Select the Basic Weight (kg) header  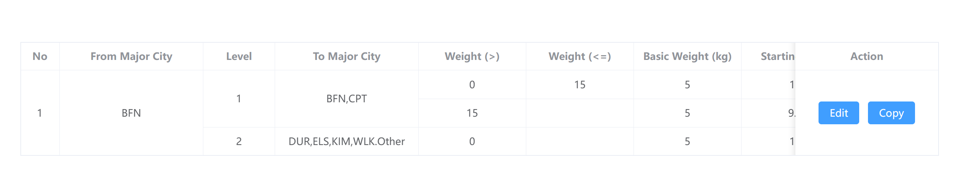(x=687, y=56)
